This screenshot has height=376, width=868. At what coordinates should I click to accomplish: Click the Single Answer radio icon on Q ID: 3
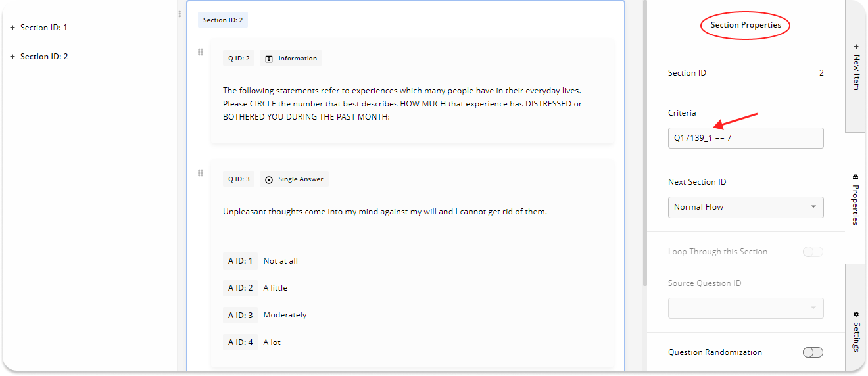[x=269, y=179]
